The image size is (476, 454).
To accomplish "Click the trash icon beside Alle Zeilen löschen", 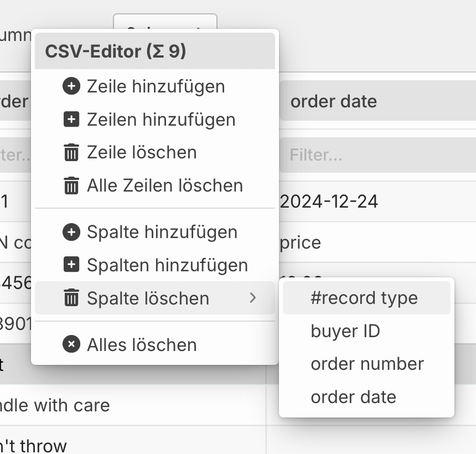I will click(x=71, y=185).
